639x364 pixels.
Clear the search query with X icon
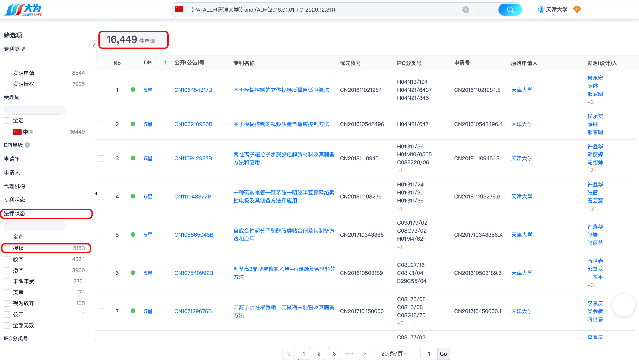[x=465, y=10]
